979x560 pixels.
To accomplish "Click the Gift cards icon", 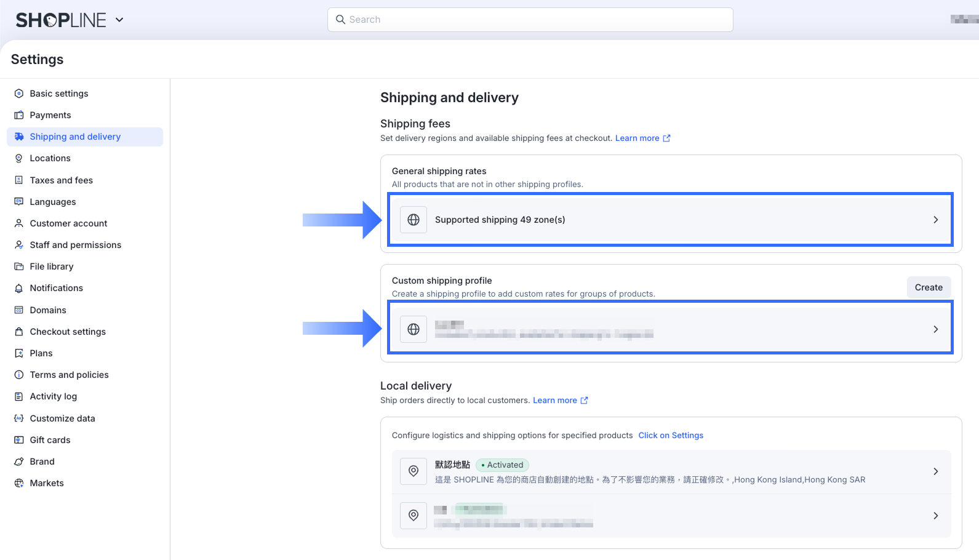I will [19, 440].
